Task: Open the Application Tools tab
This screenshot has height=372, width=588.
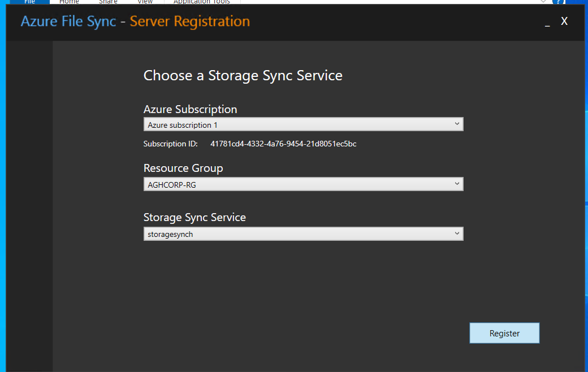Action: click(202, 2)
